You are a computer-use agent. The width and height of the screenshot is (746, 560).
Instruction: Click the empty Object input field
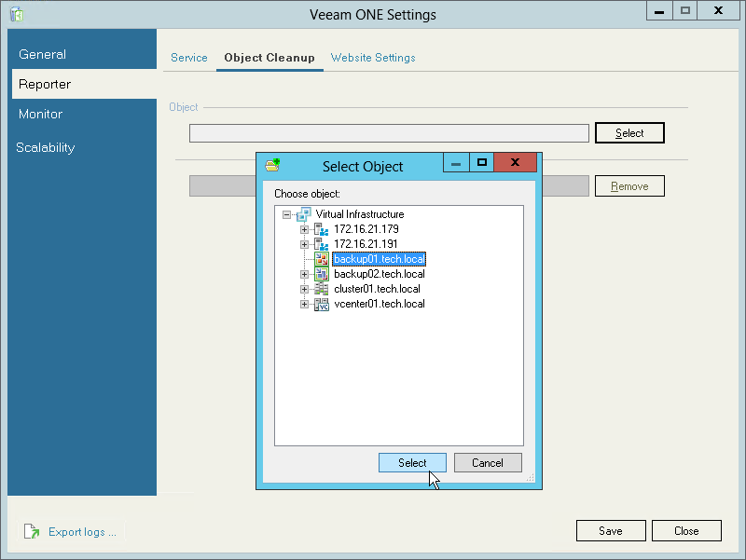tap(389, 133)
